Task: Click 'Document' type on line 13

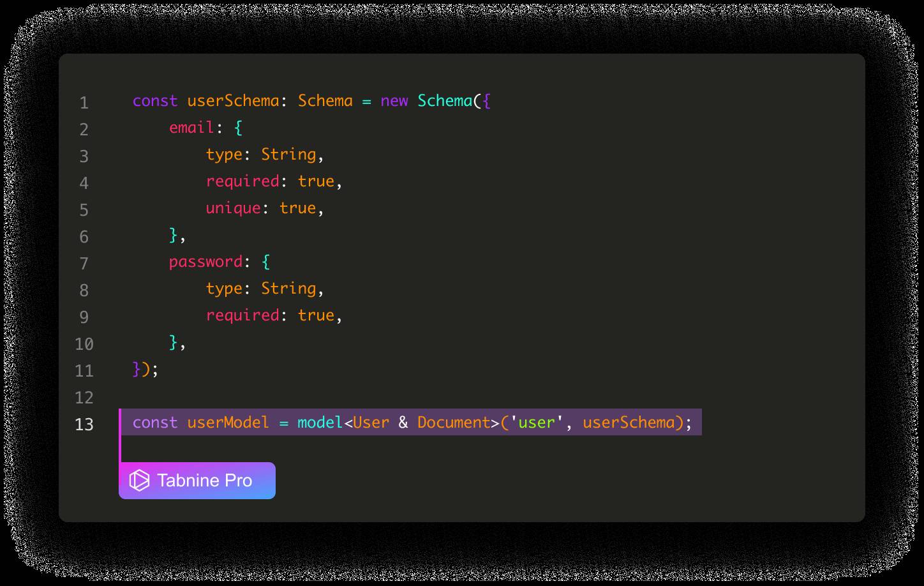Action: pyautogui.click(x=454, y=423)
